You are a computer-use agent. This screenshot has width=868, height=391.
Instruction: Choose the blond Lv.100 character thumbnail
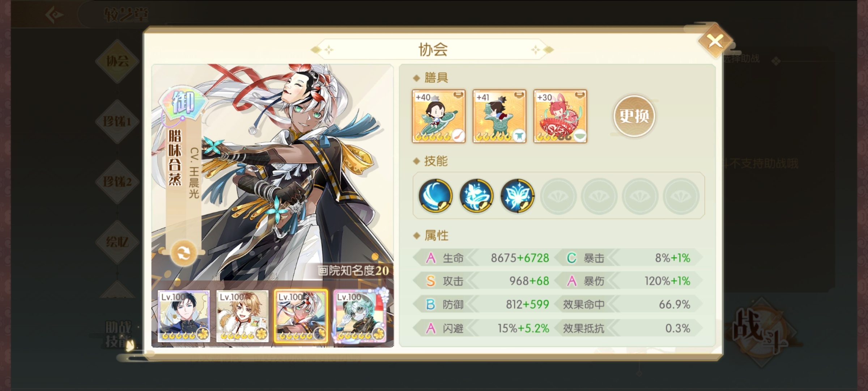[x=242, y=316]
